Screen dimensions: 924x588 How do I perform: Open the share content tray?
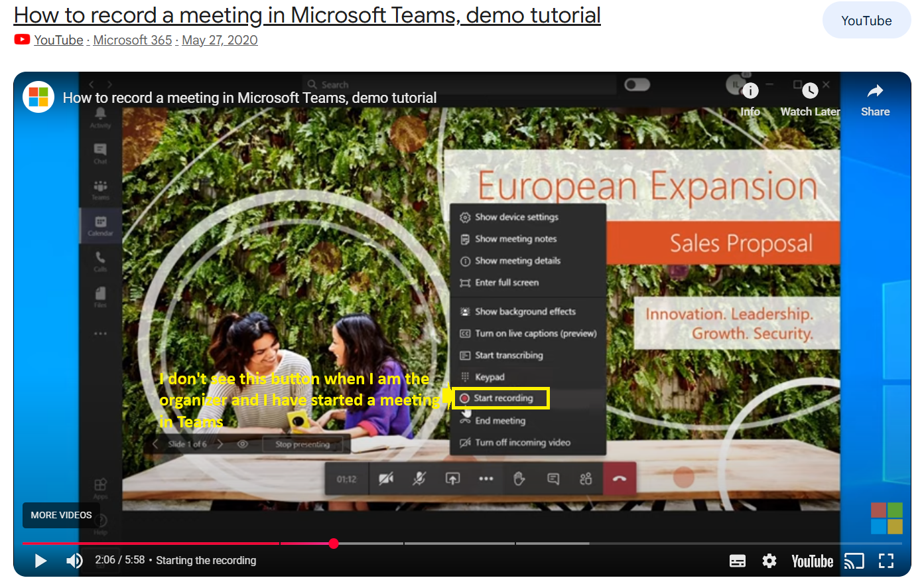coord(452,478)
